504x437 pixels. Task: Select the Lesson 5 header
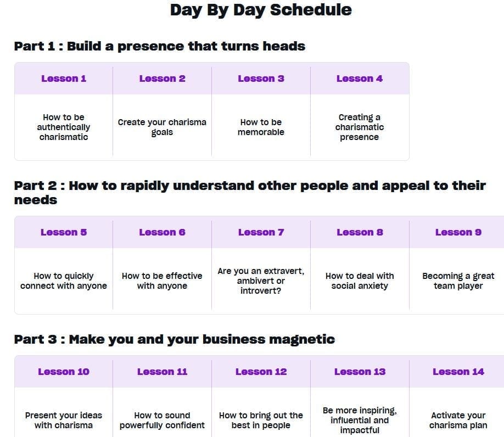64,232
